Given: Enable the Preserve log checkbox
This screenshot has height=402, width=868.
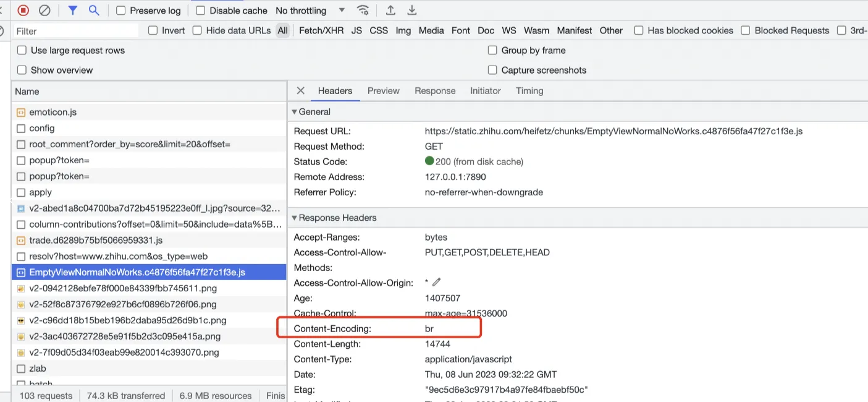Looking at the screenshot, I should (x=121, y=11).
